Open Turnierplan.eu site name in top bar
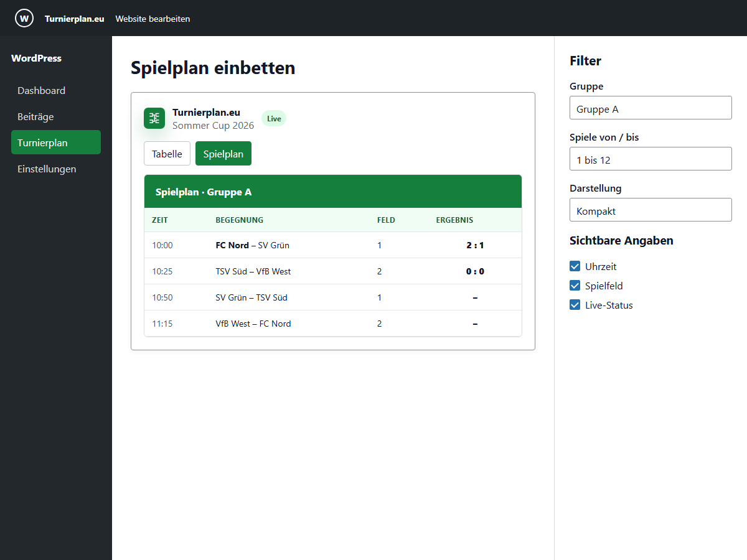Image resolution: width=747 pixels, height=560 pixels. (75, 19)
